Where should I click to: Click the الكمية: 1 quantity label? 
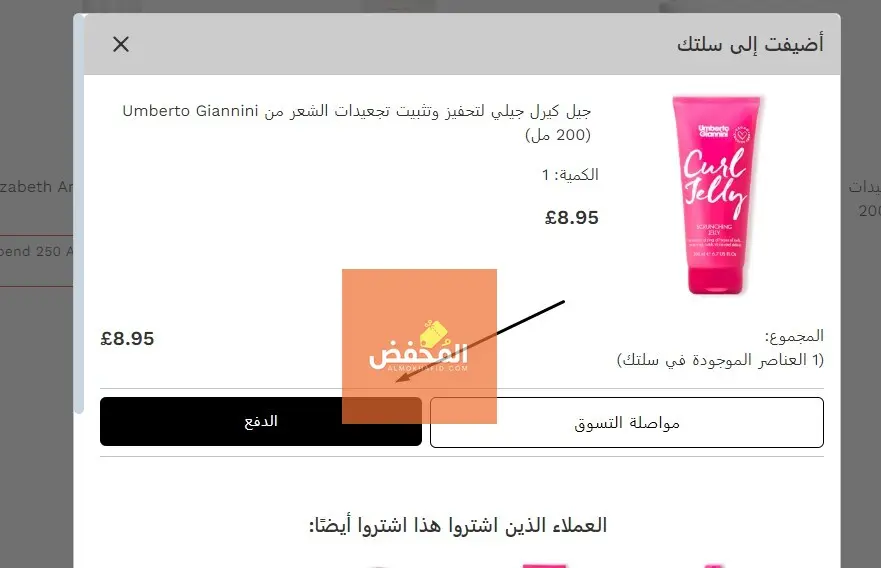pos(570,175)
